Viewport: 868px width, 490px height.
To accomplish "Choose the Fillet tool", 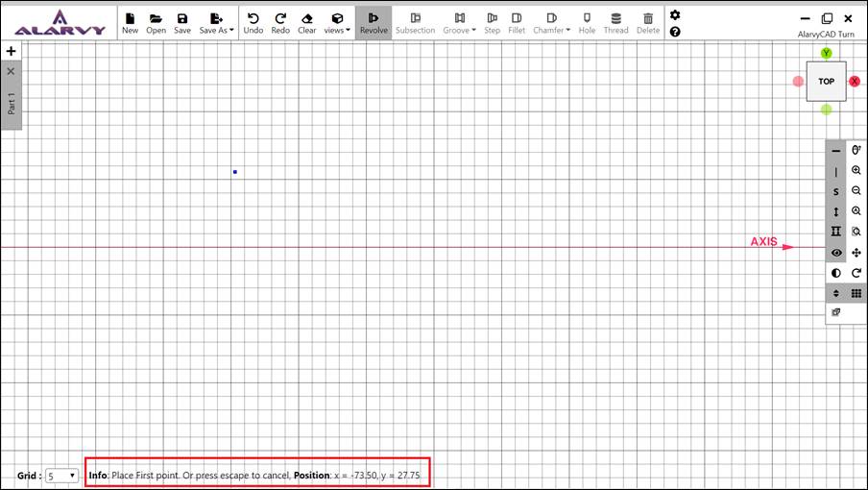I will [517, 23].
